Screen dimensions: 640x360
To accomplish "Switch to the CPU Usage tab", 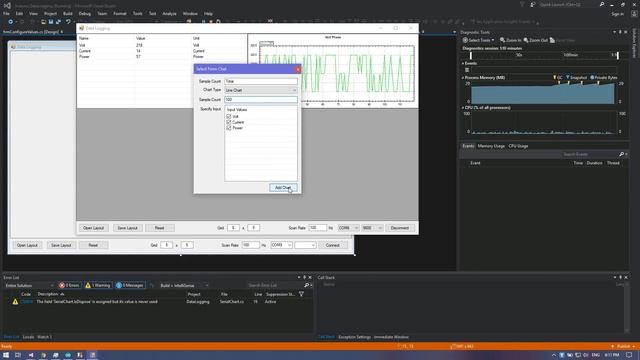I will [x=518, y=146].
